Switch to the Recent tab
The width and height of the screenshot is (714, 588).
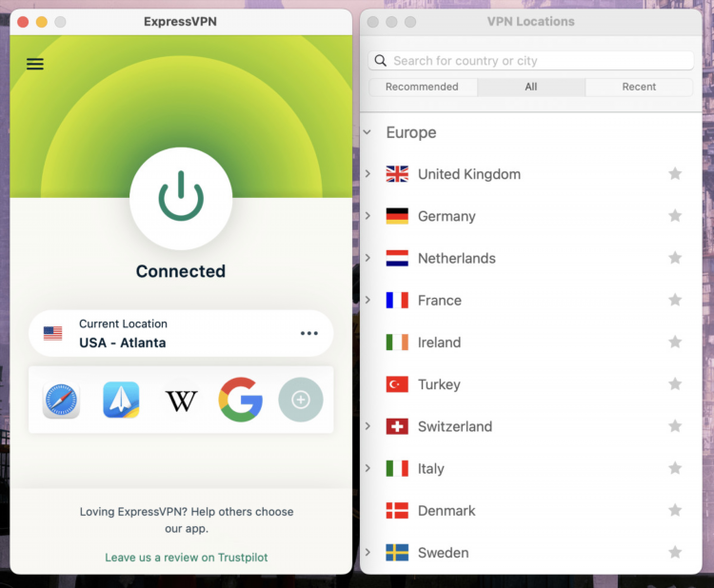(639, 87)
